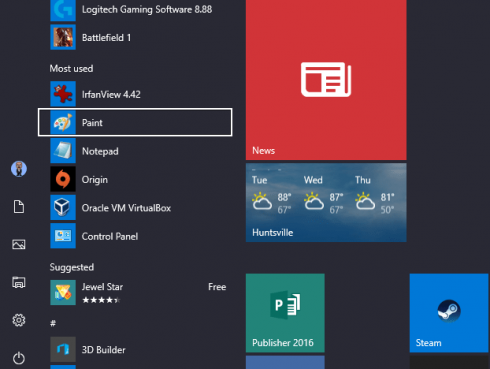Launch Origin app icon
490x369 pixels.
(63, 179)
